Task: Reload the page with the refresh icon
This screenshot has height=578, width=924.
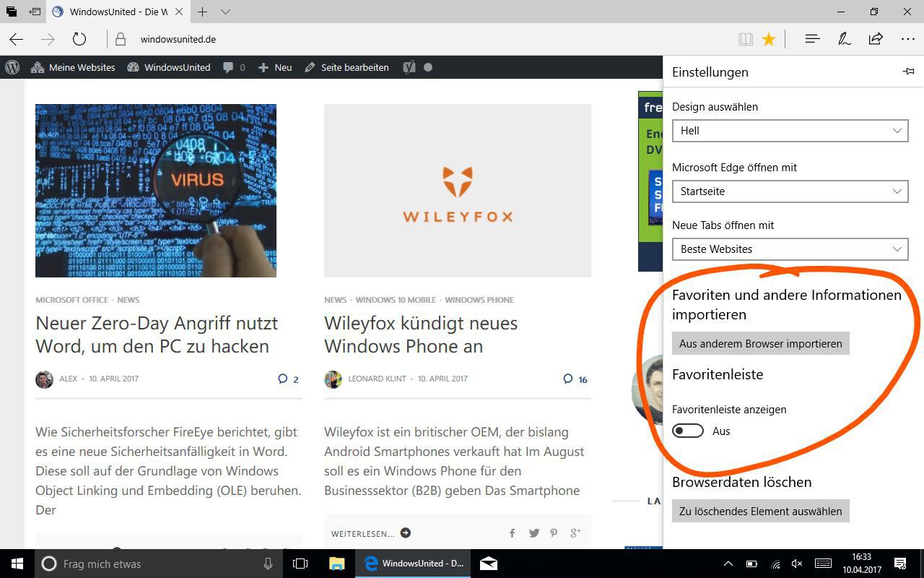Action: (79, 39)
